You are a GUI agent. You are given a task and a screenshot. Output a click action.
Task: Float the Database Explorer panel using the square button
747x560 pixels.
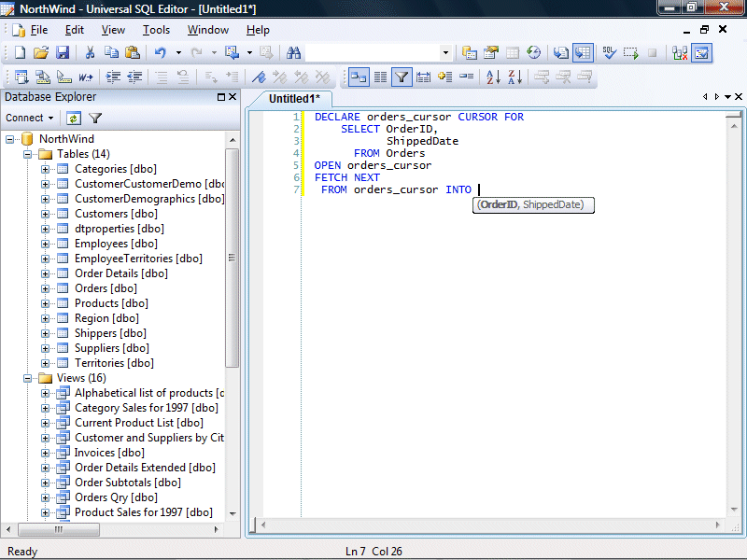tap(221, 97)
